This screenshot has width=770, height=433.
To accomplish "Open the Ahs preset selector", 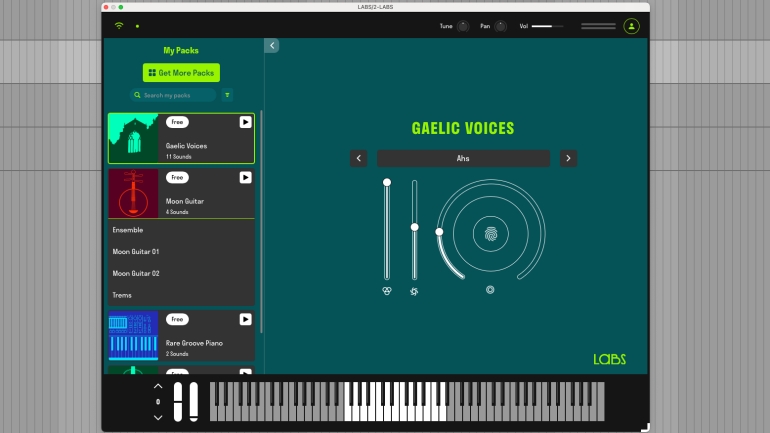I will coord(463,158).
